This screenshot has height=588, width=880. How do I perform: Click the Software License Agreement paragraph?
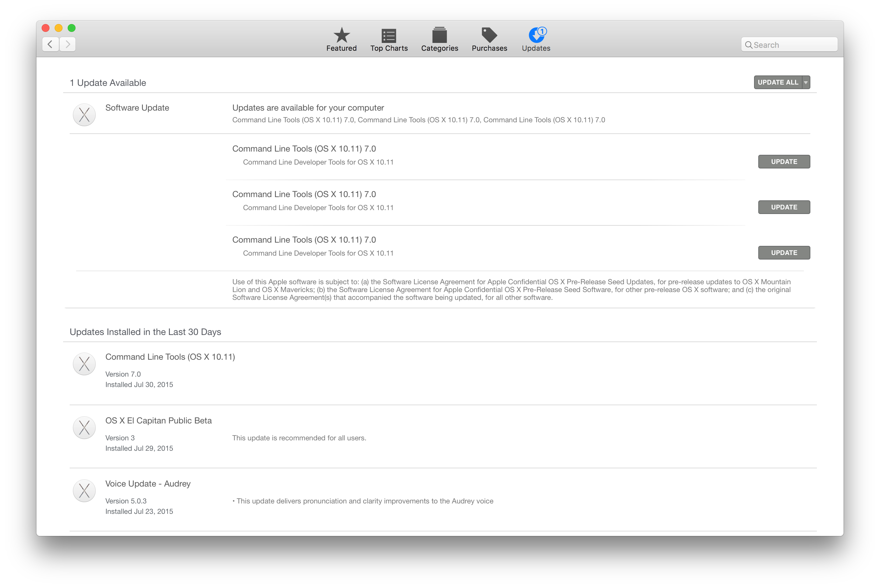pos(512,289)
